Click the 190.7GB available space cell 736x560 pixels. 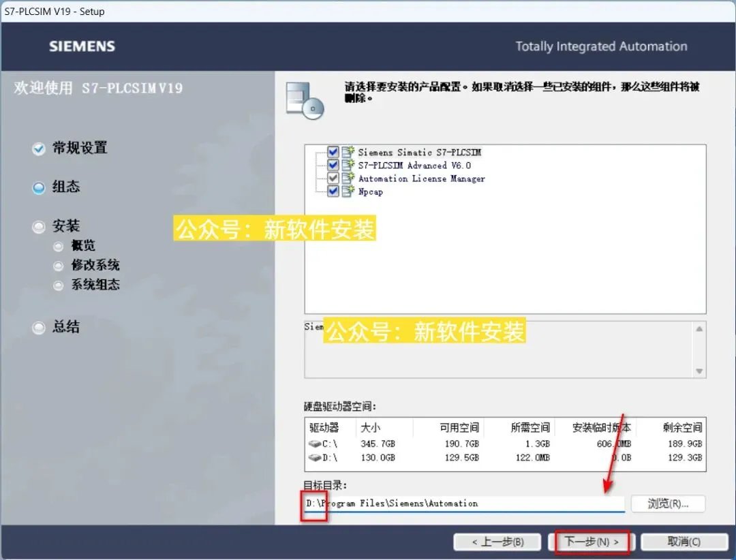[x=462, y=444]
